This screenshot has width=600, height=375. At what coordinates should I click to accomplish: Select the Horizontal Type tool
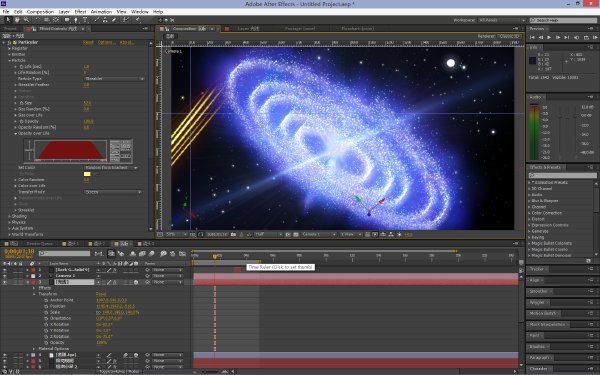[x=85, y=20]
